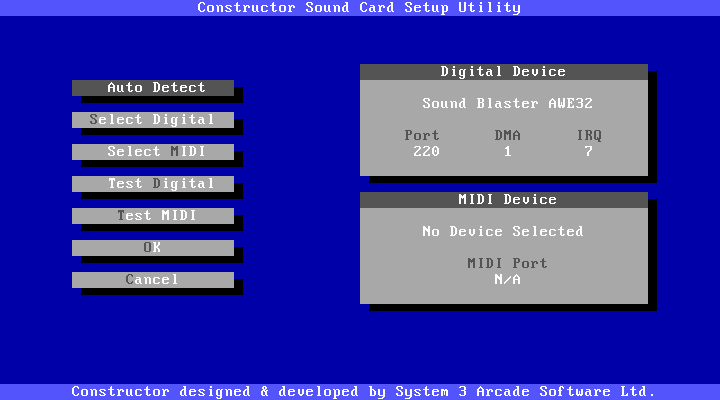Click the DMA column label

click(507, 136)
